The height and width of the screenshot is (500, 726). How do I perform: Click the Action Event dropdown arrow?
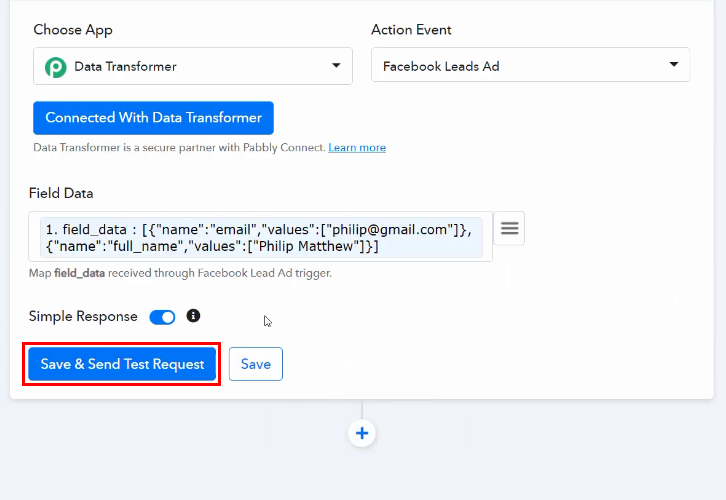[x=674, y=64]
